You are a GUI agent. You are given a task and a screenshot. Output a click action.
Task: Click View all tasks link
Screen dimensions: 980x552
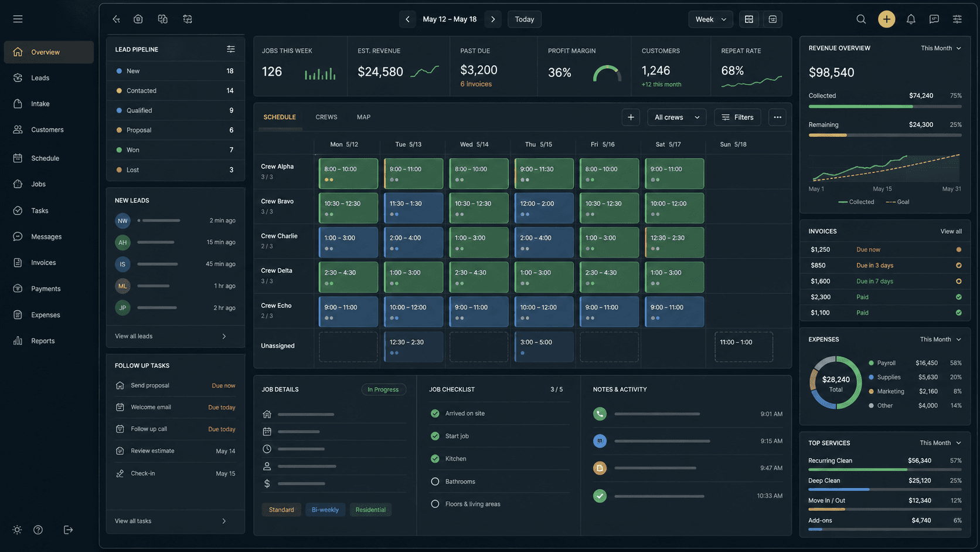(133, 521)
